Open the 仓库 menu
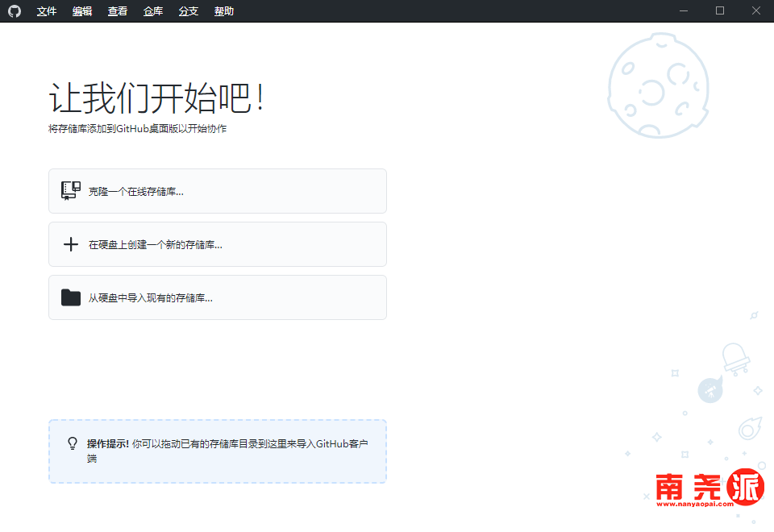 click(153, 10)
